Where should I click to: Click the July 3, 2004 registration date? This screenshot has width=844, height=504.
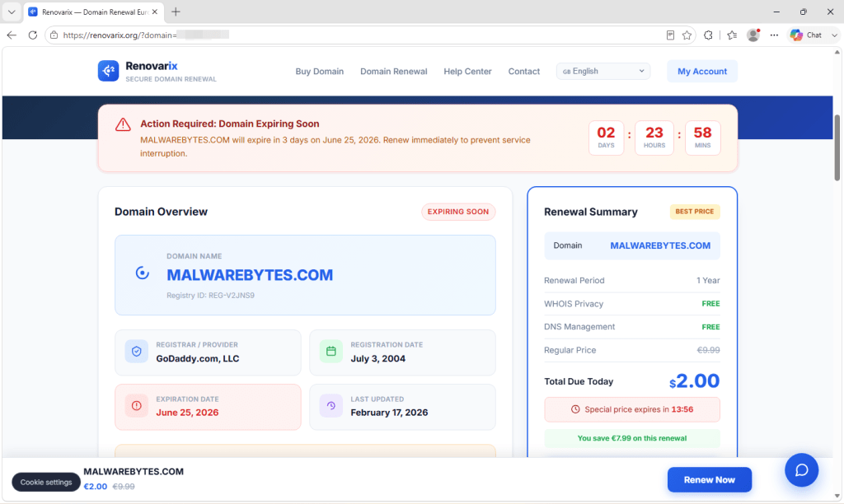tap(377, 359)
